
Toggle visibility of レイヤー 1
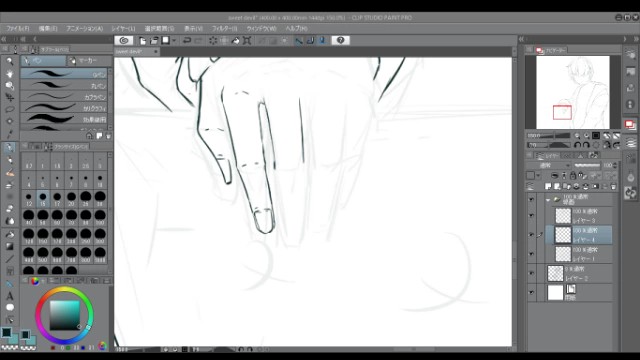tap(531, 254)
